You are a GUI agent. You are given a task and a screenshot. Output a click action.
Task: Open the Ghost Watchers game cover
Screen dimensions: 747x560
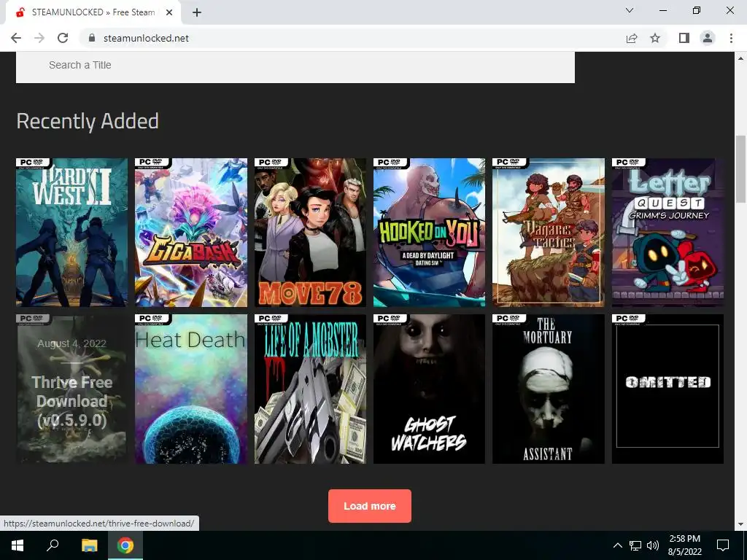[429, 389]
